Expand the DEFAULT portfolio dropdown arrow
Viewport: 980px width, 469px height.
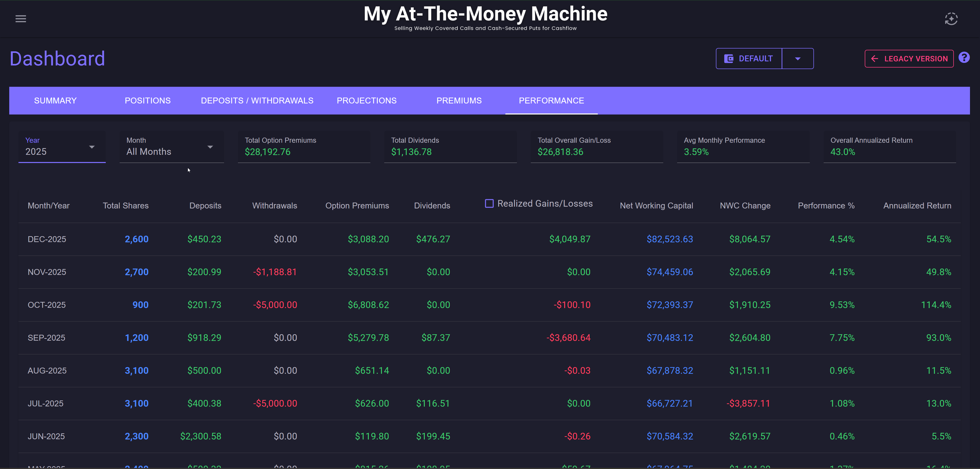[x=798, y=59]
